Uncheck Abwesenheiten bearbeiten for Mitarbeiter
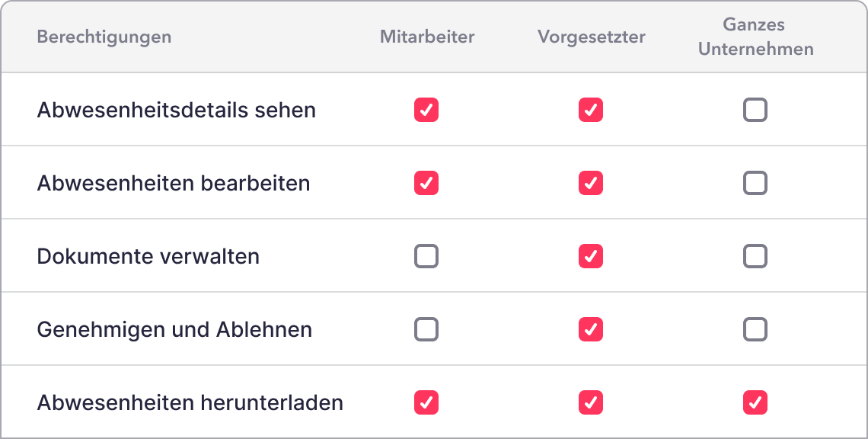Screen dimensions: 868x439 coord(426,184)
